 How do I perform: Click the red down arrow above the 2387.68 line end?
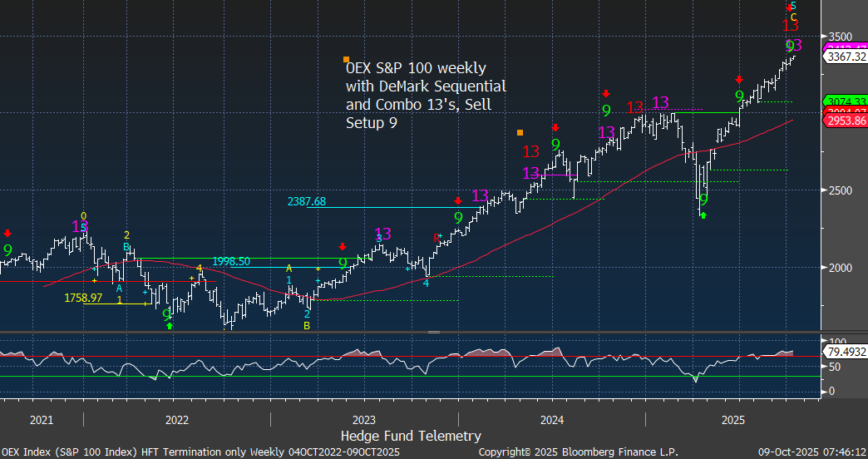tap(457, 200)
